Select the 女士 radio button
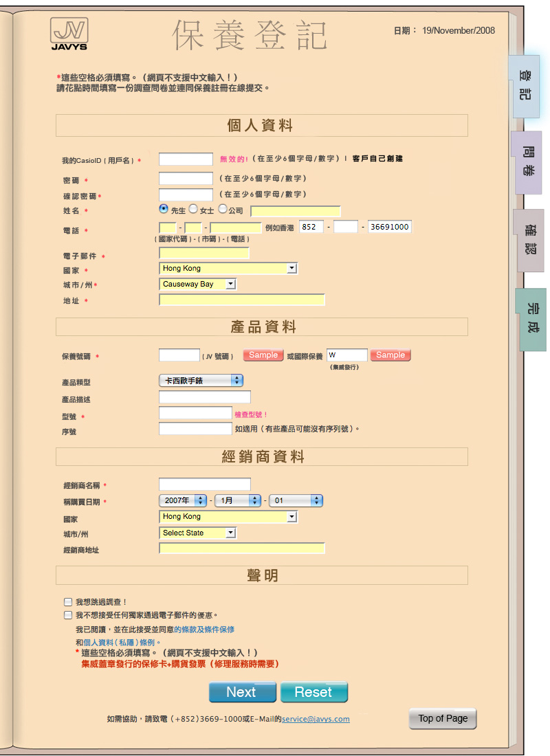This screenshot has width=550, height=756. 193,209
